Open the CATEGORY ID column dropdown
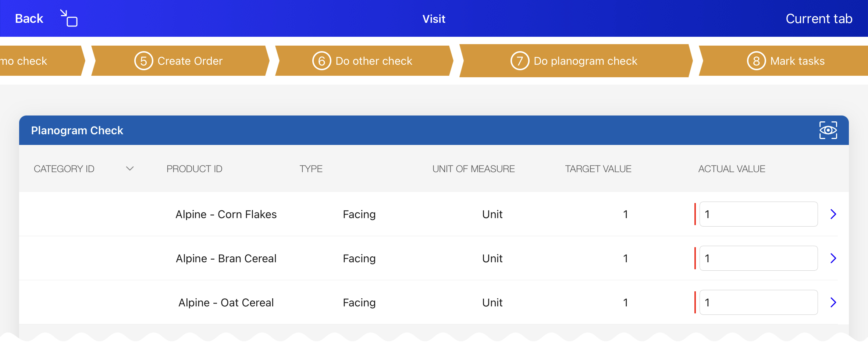Screen dimensions: 868x359 (x=129, y=168)
